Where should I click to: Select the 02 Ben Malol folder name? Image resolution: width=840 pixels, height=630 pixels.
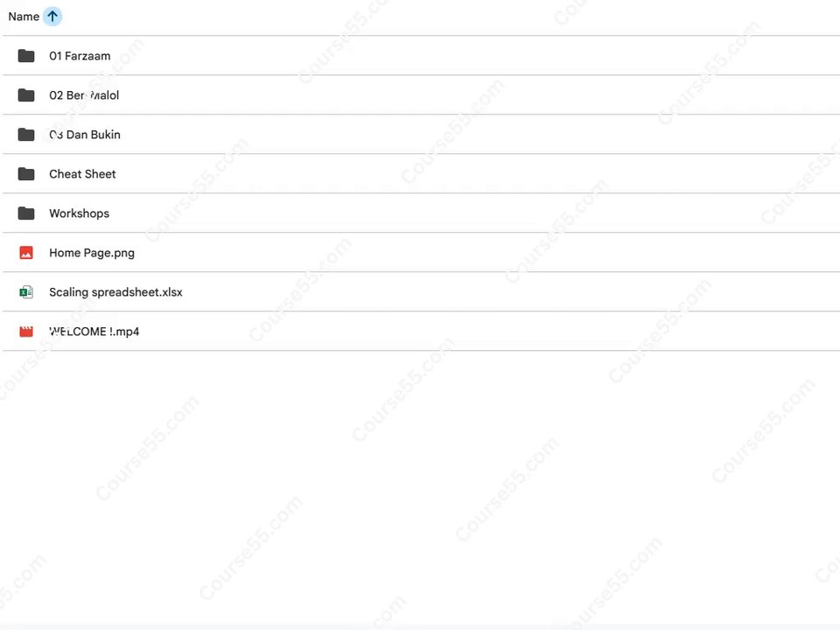pyautogui.click(x=84, y=95)
